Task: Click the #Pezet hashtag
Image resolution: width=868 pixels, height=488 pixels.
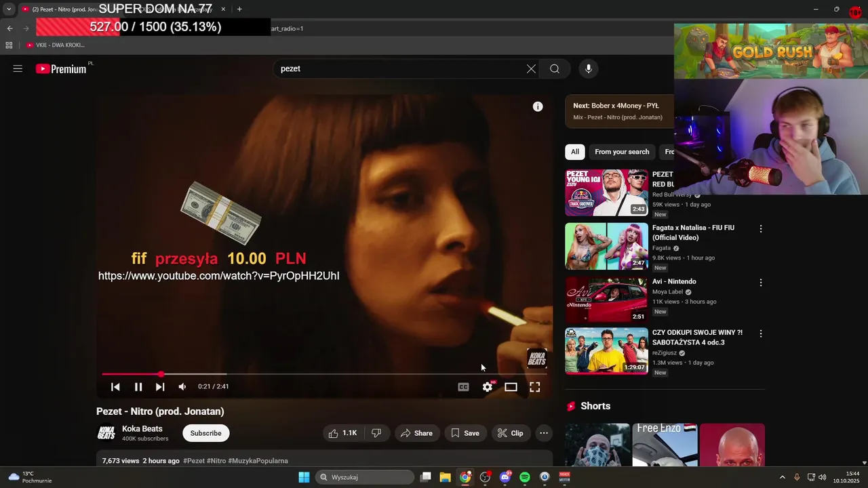Action: click(194, 461)
